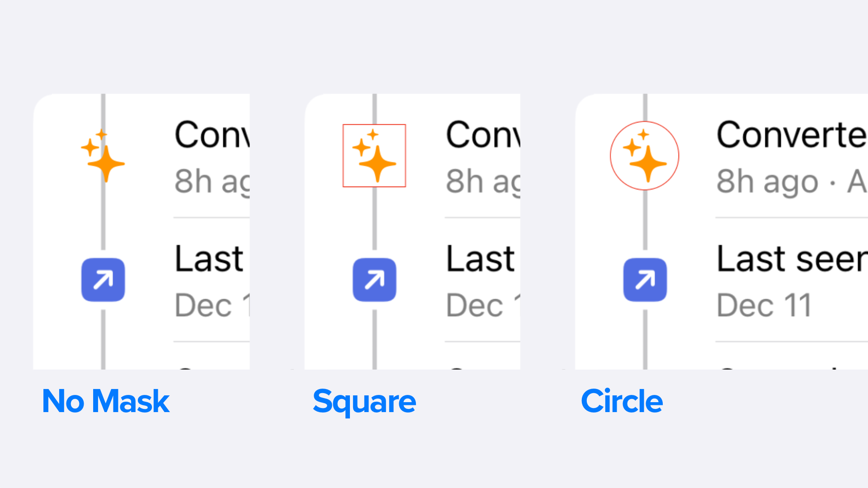The height and width of the screenshot is (488, 868).
Task: Select the Square label
Action: [x=364, y=402]
